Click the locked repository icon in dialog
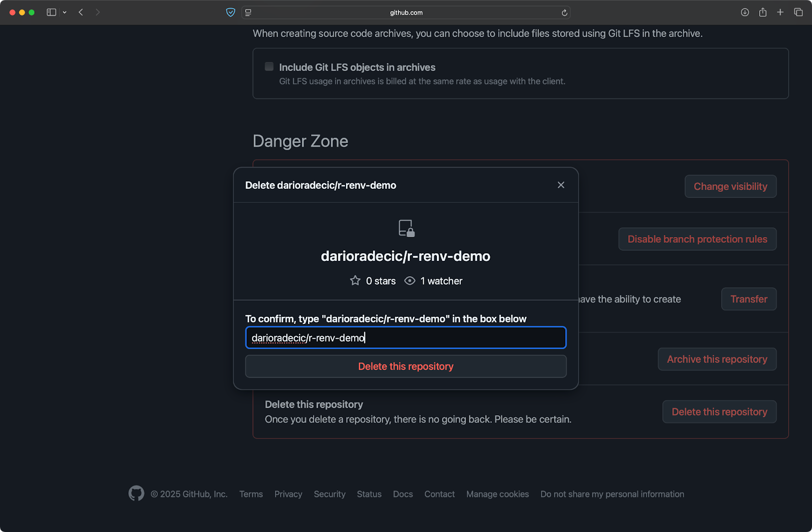812x532 pixels. click(x=406, y=228)
